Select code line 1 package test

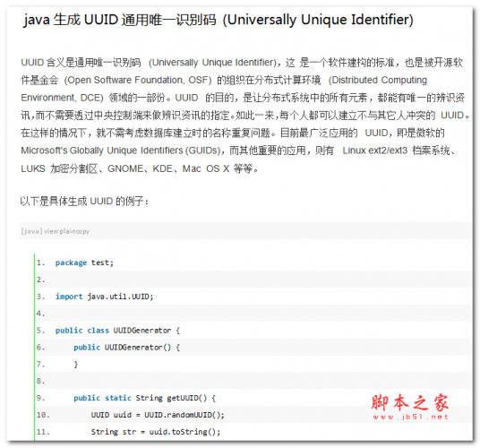[x=84, y=263]
